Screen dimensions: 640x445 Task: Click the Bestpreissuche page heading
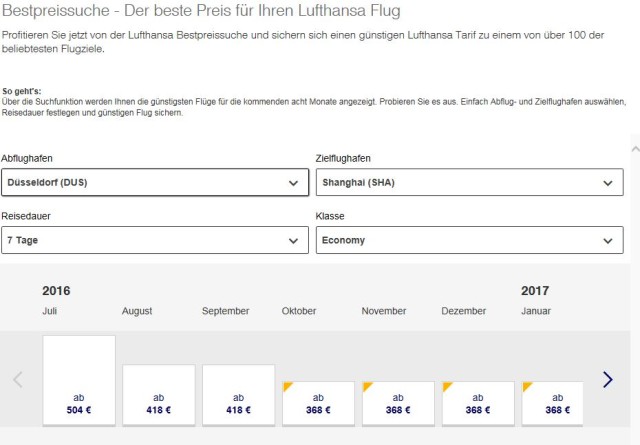coord(201,11)
